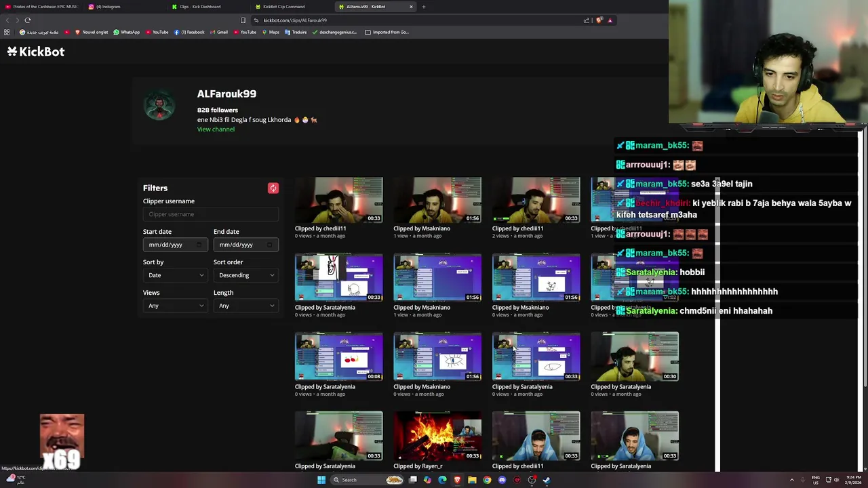Screen dimensions: 868x488
Task: Open Google Chrome from the taskbar
Action: click(x=487, y=480)
